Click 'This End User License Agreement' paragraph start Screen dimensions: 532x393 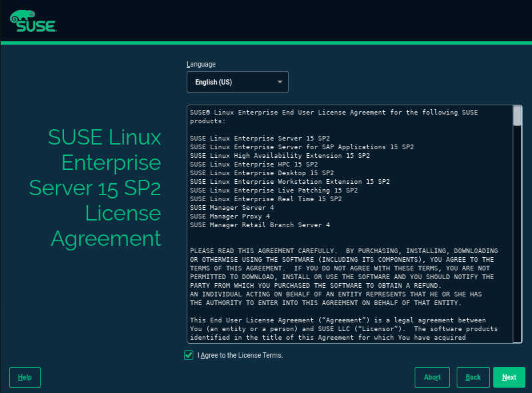(252, 320)
